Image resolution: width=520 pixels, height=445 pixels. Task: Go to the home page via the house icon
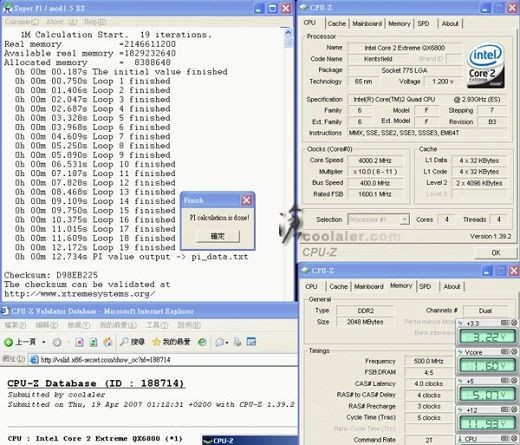click(x=107, y=342)
